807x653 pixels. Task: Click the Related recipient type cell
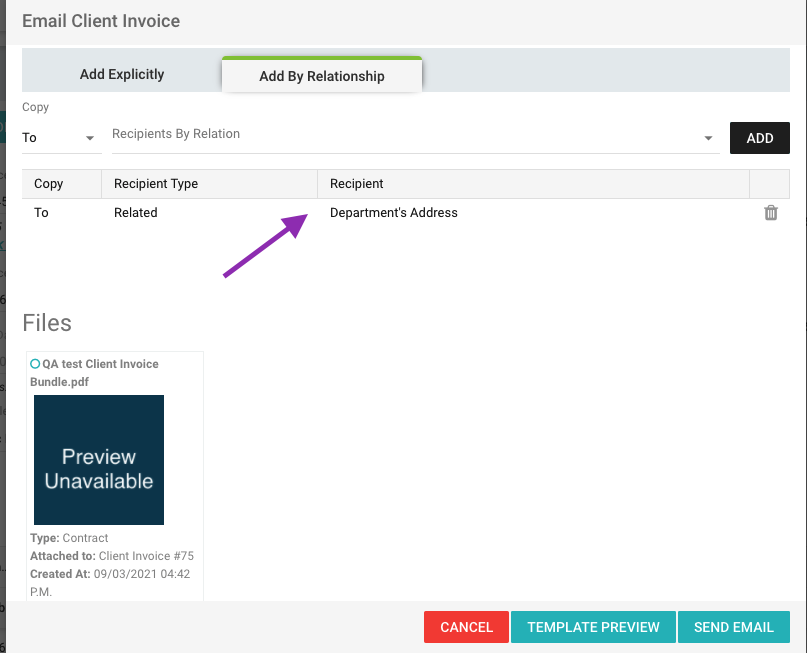(x=136, y=213)
